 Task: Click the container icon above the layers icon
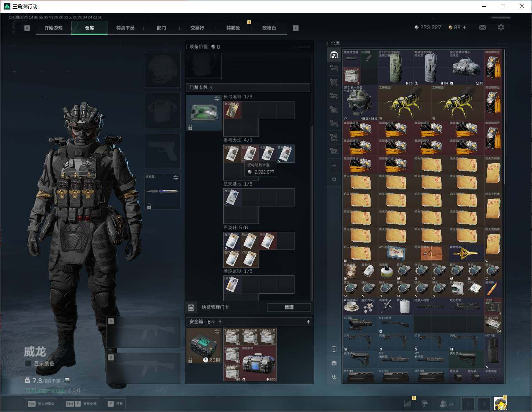[x=334, y=349]
